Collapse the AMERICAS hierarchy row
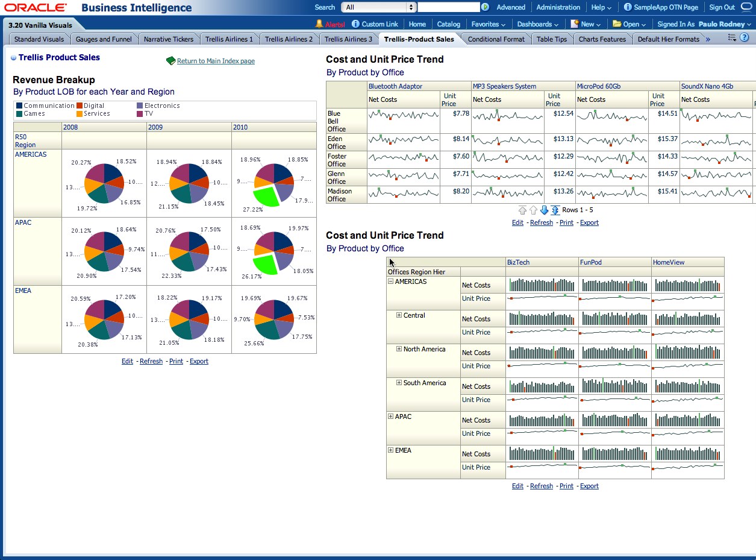756x560 pixels. click(391, 282)
